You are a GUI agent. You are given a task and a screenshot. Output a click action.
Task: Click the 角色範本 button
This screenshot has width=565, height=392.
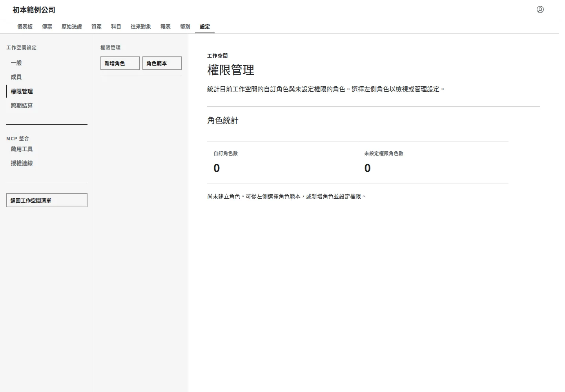pos(162,63)
